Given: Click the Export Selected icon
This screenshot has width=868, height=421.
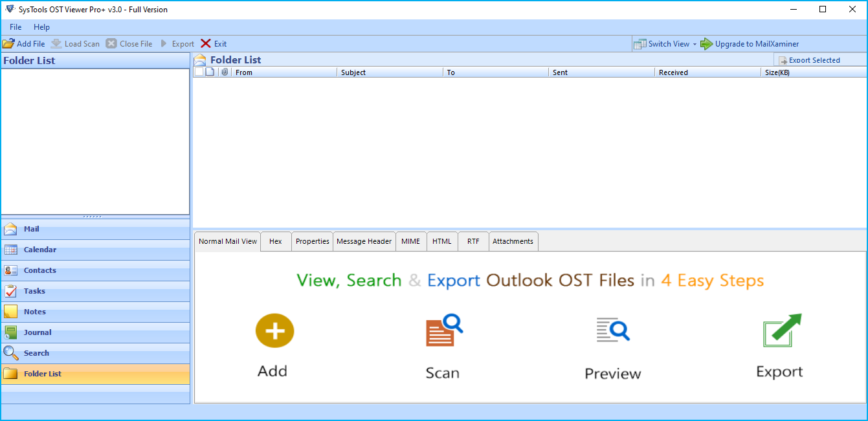Looking at the screenshot, I should [x=783, y=60].
